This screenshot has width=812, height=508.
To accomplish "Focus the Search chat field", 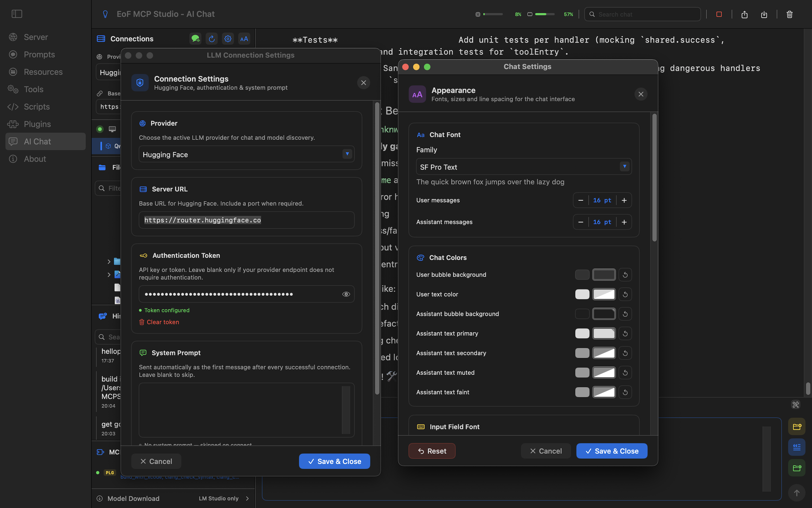I will (643, 14).
